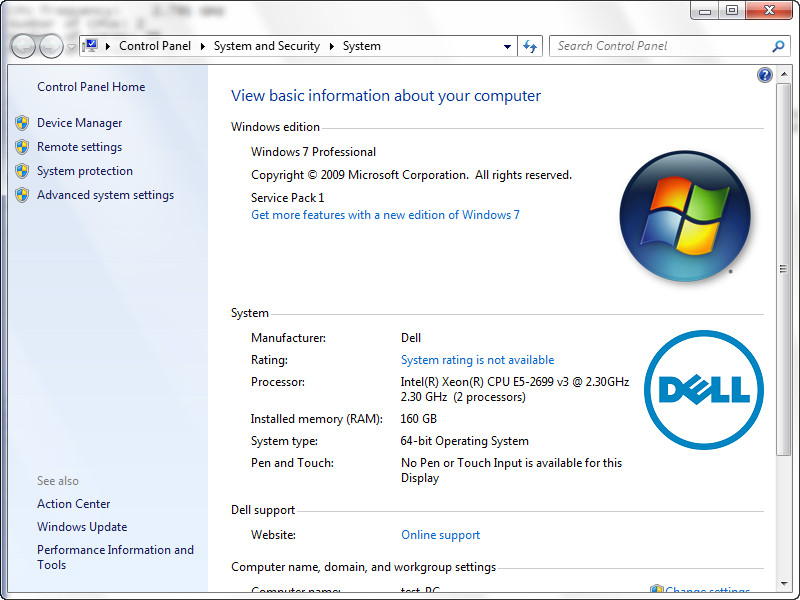Image resolution: width=800 pixels, height=600 pixels.
Task: Open Performance Information and Tools link
Action: 115,557
